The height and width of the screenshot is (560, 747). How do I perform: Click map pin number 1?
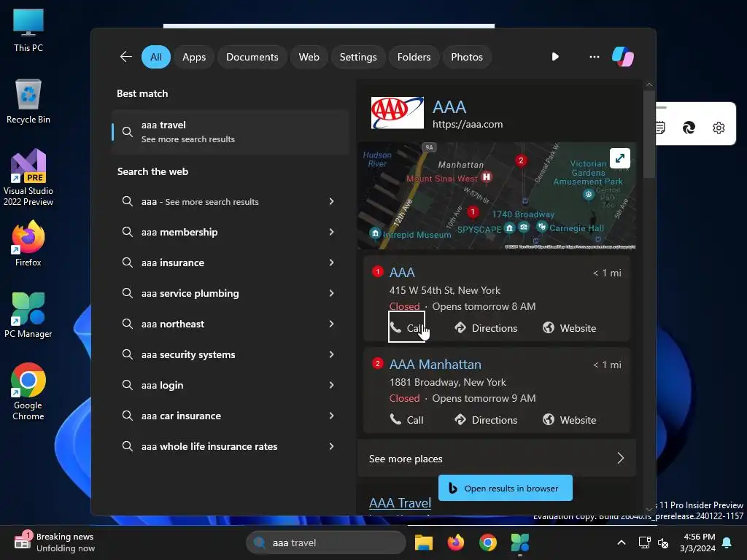[x=473, y=211]
